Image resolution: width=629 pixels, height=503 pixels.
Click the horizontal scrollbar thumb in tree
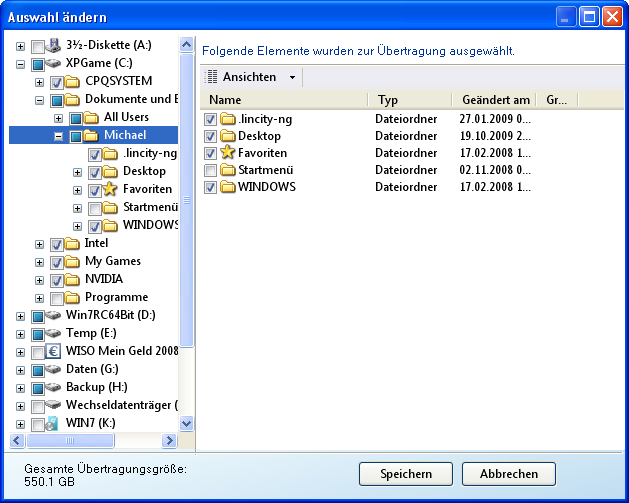pos(70,440)
